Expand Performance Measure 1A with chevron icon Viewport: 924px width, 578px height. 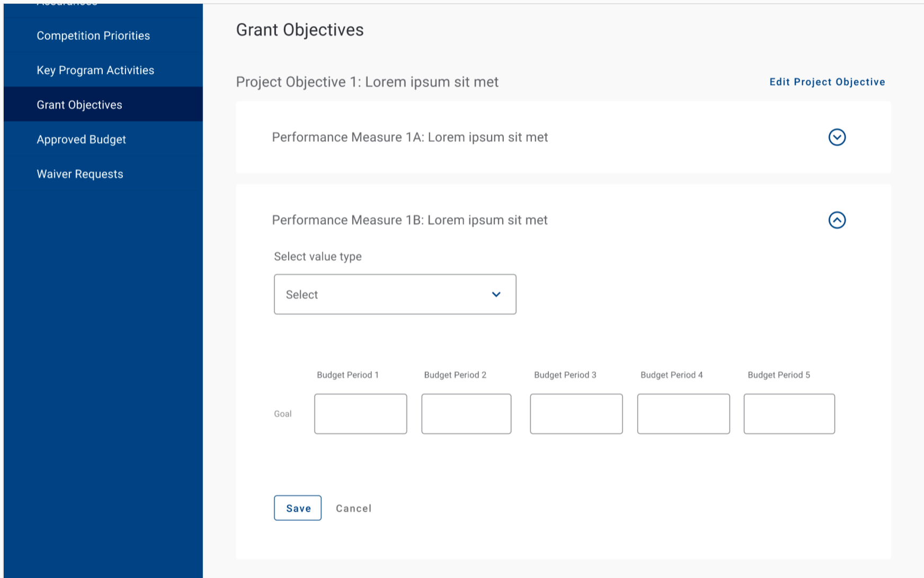pyautogui.click(x=837, y=137)
